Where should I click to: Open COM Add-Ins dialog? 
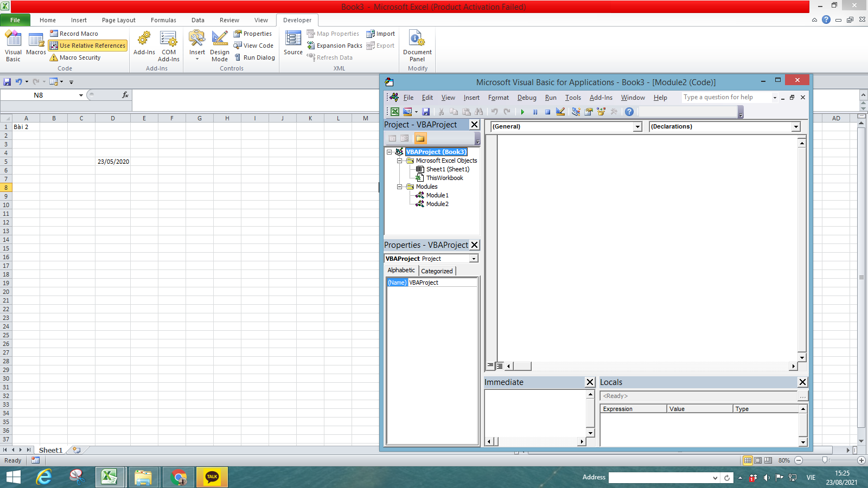tap(169, 46)
